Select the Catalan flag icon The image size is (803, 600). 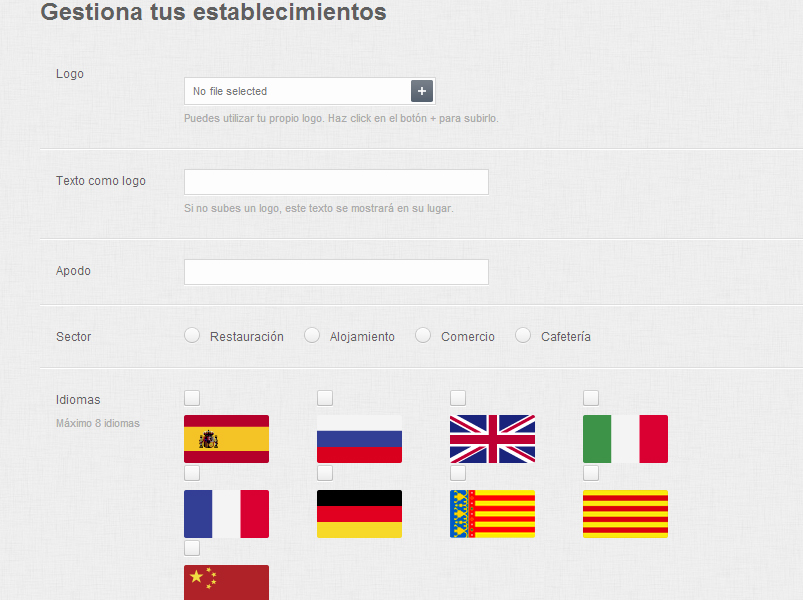point(625,513)
